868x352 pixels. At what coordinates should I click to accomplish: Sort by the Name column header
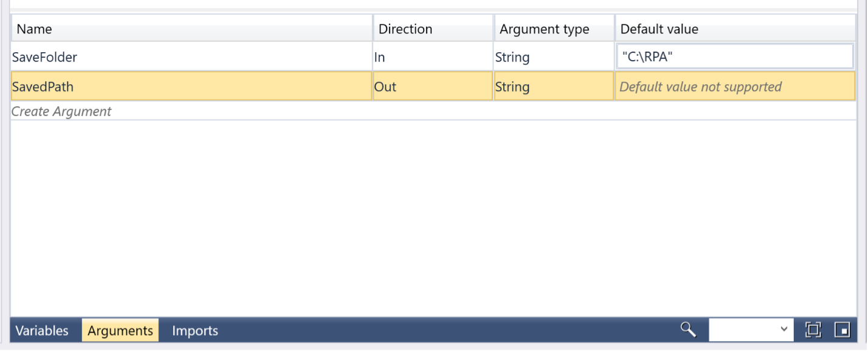[191, 29]
